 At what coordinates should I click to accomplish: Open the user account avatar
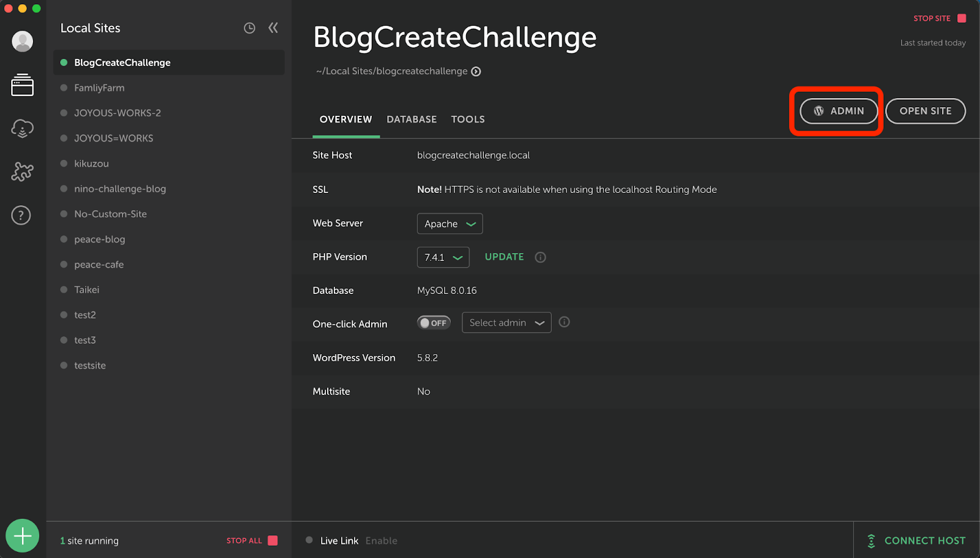point(23,42)
